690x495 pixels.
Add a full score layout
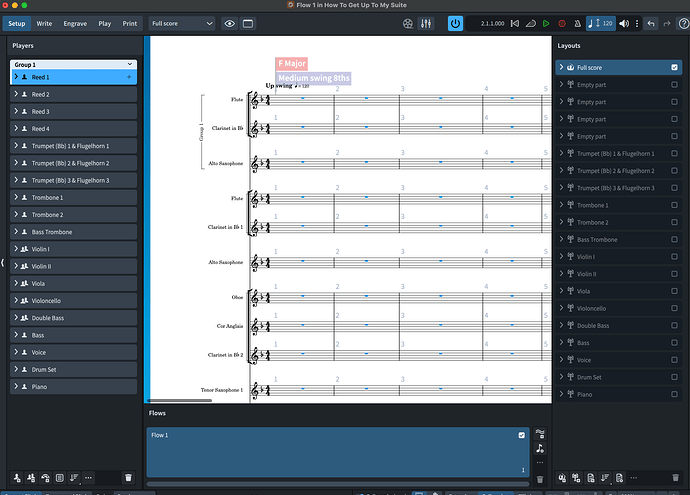(562, 477)
